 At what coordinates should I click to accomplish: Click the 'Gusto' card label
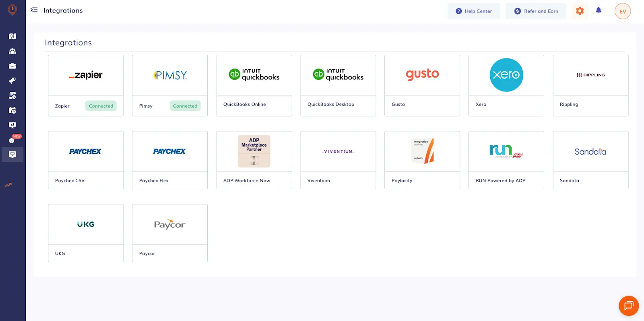398,104
